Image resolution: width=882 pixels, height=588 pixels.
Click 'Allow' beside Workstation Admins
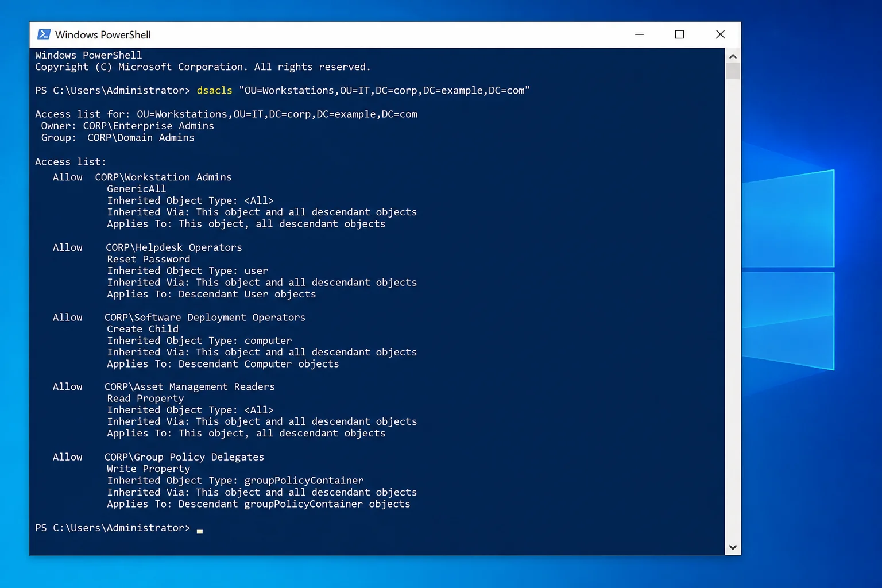[68, 177]
